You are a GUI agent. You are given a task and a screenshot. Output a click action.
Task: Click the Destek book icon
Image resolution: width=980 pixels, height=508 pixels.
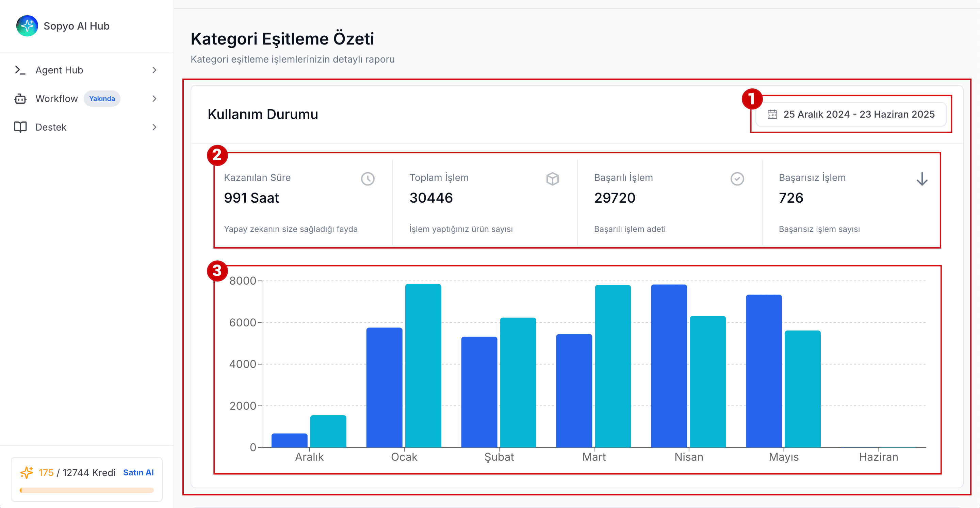(x=20, y=127)
